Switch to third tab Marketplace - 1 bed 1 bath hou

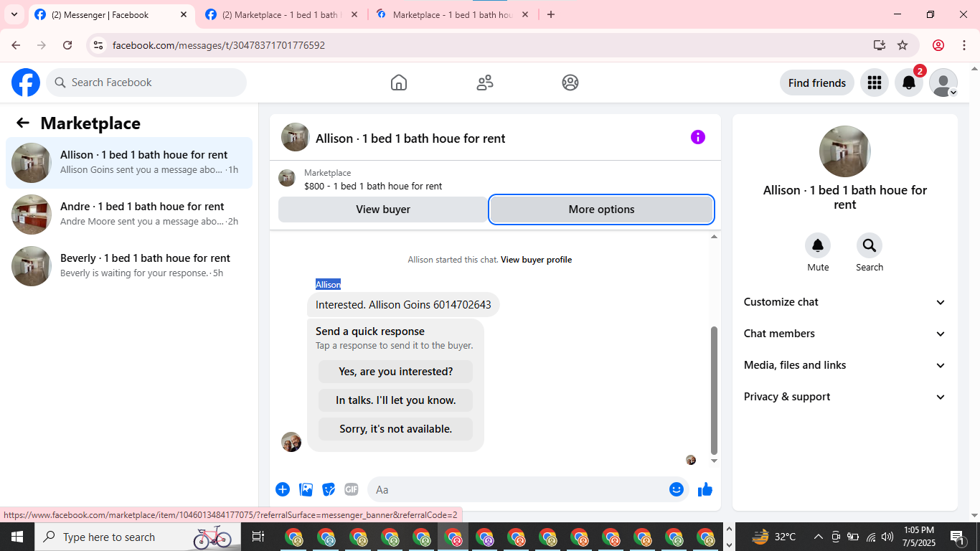(x=452, y=15)
